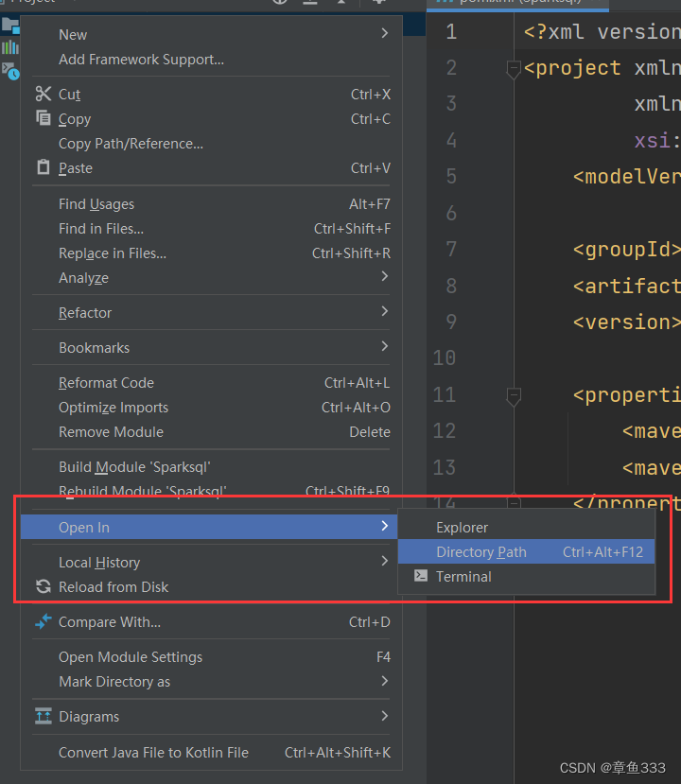This screenshot has width=681, height=784.
Task: Expand the Local History submenu arrow
Action: click(x=385, y=561)
